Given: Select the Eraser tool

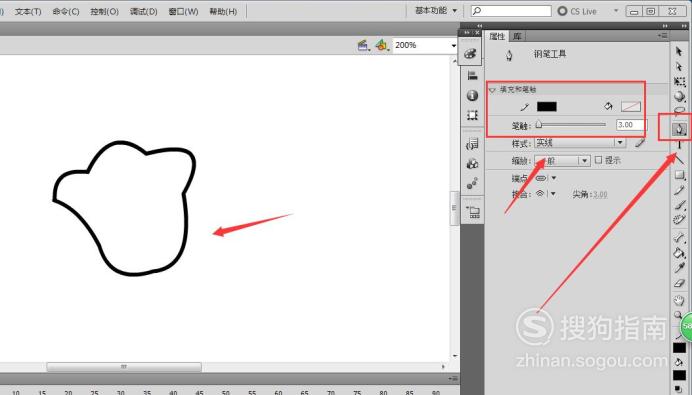Looking at the screenshot, I should (x=679, y=284).
